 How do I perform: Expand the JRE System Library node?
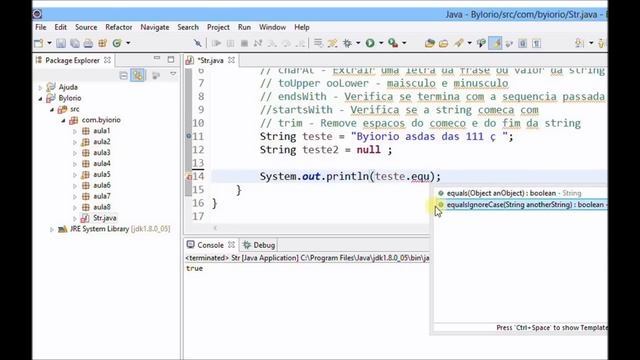click(52, 229)
